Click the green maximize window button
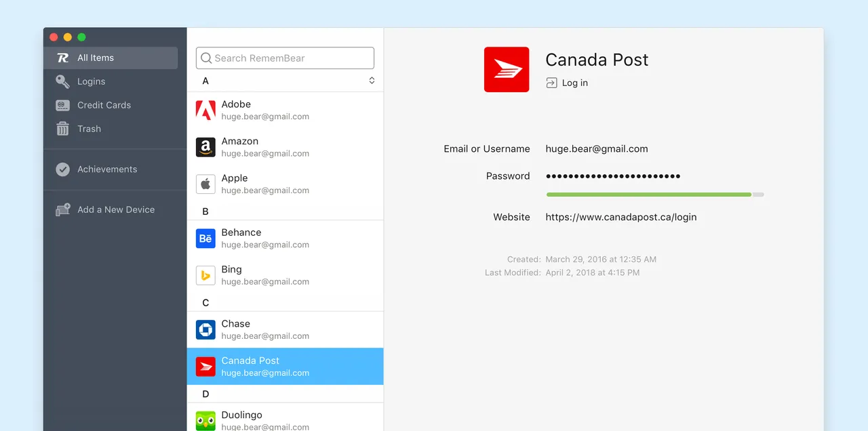This screenshot has width=868, height=431. tap(81, 37)
